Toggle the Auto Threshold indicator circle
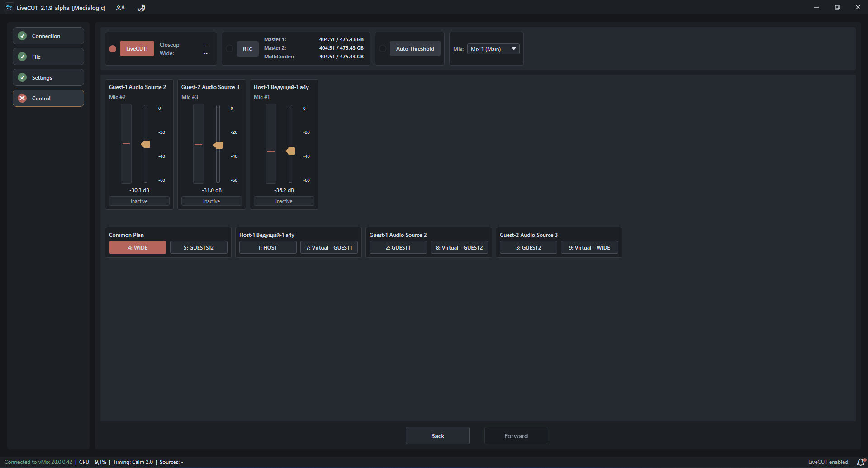This screenshot has width=868, height=468. (383, 49)
